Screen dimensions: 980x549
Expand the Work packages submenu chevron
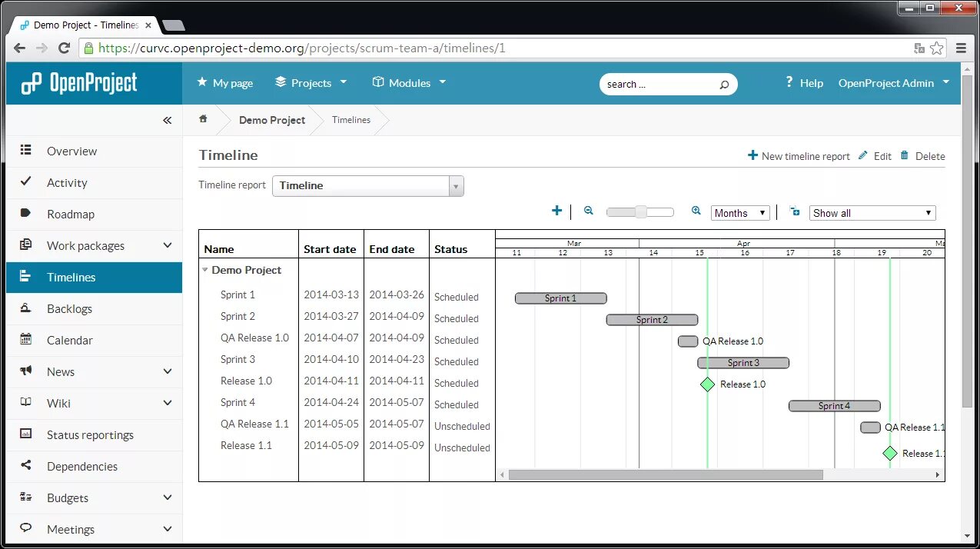click(168, 245)
